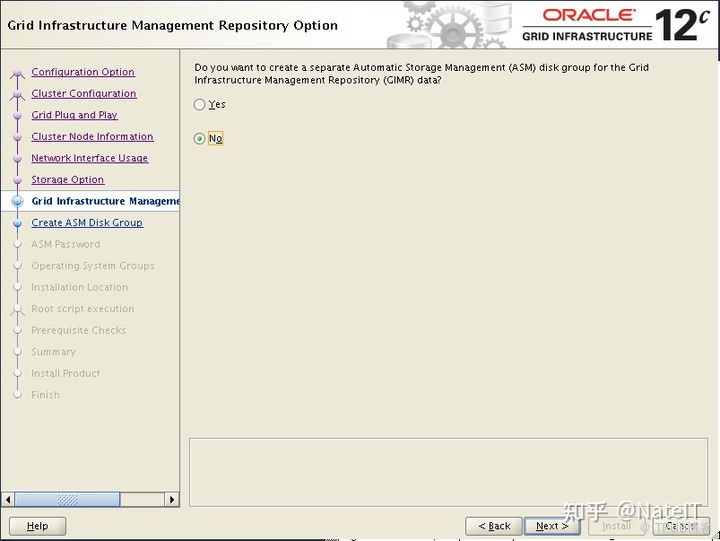Jump to Cluster Node Information step
Viewport: 720px width, 541px height.
pos(92,136)
